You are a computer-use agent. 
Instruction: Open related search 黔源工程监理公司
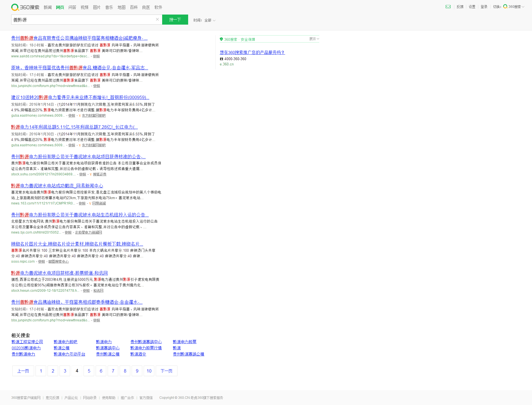pyautogui.click(x=27, y=342)
